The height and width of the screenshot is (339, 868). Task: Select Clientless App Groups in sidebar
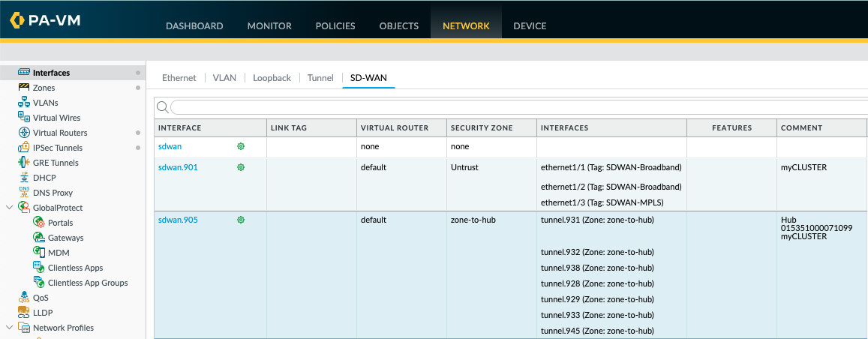coord(88,283)
